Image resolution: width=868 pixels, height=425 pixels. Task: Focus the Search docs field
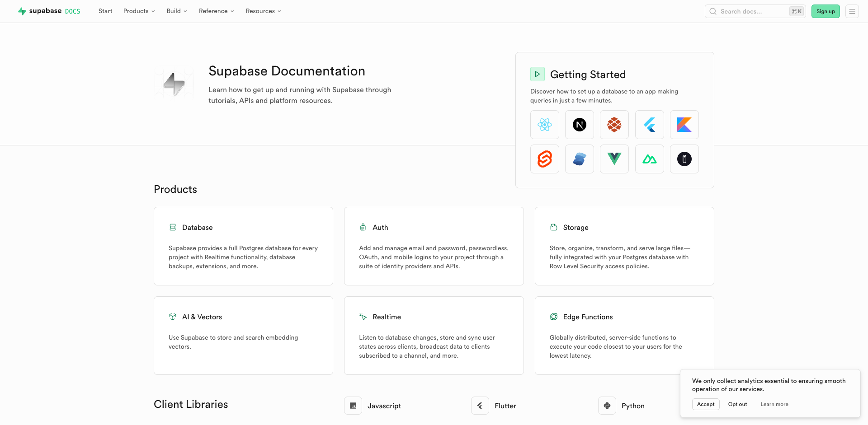(x=755, y=11)
